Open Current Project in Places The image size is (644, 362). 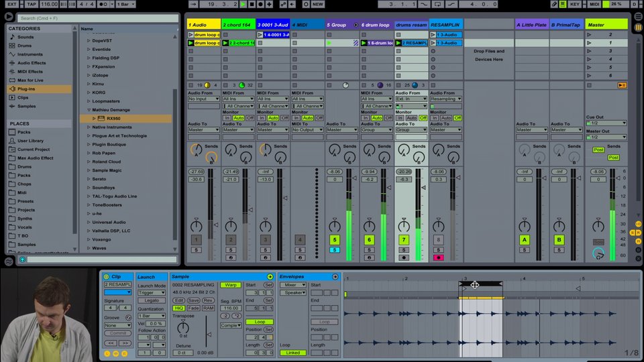coord(34,149)
